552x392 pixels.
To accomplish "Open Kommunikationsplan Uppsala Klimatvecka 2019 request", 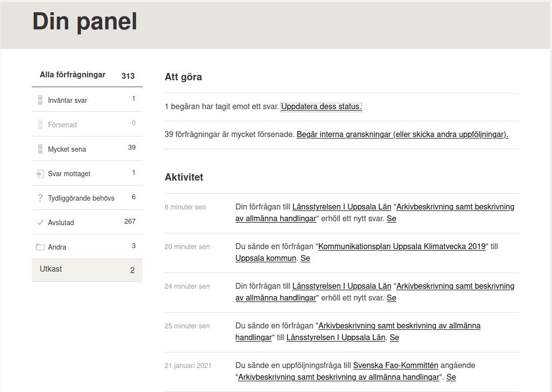I will tap(402, 246).
